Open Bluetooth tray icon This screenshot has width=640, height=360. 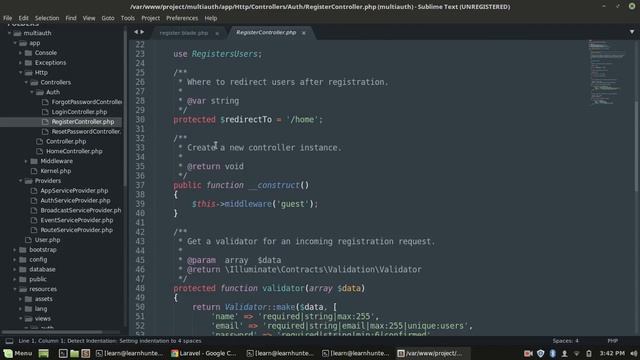tap(553, 353)
